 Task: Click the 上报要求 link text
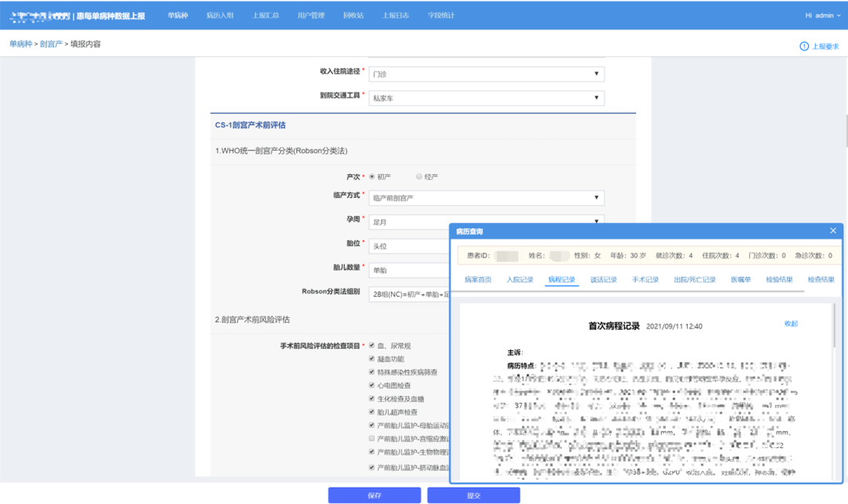pos(825,46)
